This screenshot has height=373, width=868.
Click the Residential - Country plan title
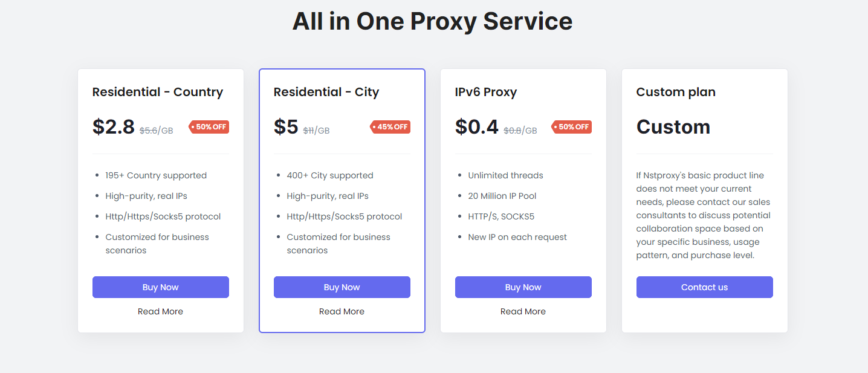coord(157,92)
